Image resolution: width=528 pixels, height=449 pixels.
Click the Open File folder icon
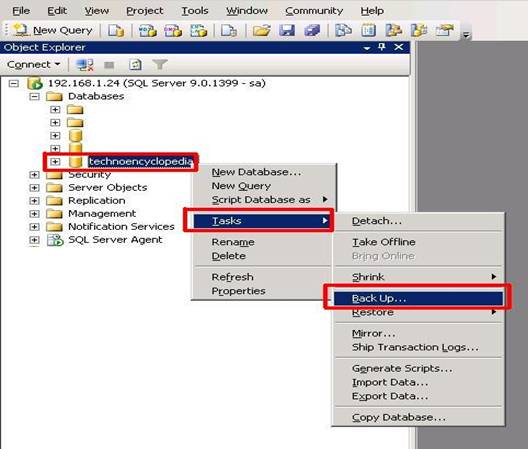262,30
